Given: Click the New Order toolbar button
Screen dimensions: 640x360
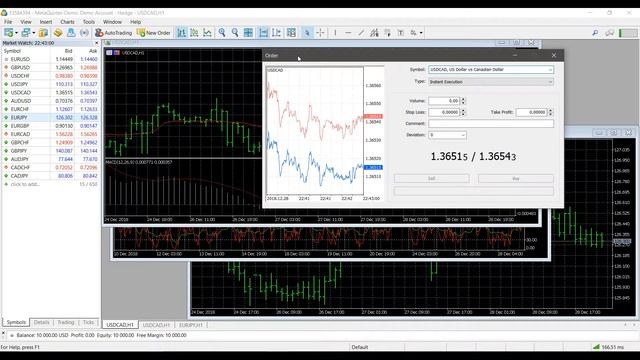Looking at the screenshot, I should click(x=154, y=33).
